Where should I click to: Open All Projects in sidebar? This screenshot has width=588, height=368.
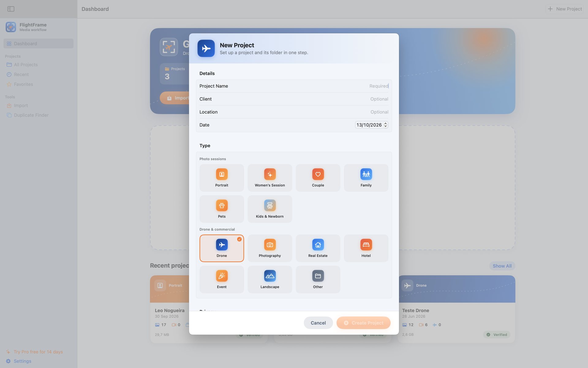(x=38, y=65)
